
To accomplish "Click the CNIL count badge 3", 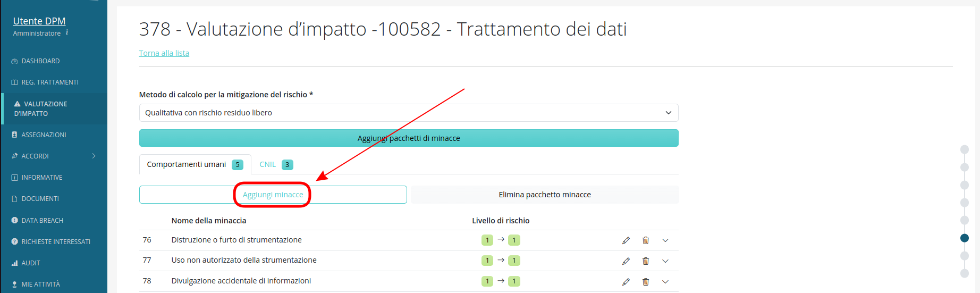I will [288, 165].
